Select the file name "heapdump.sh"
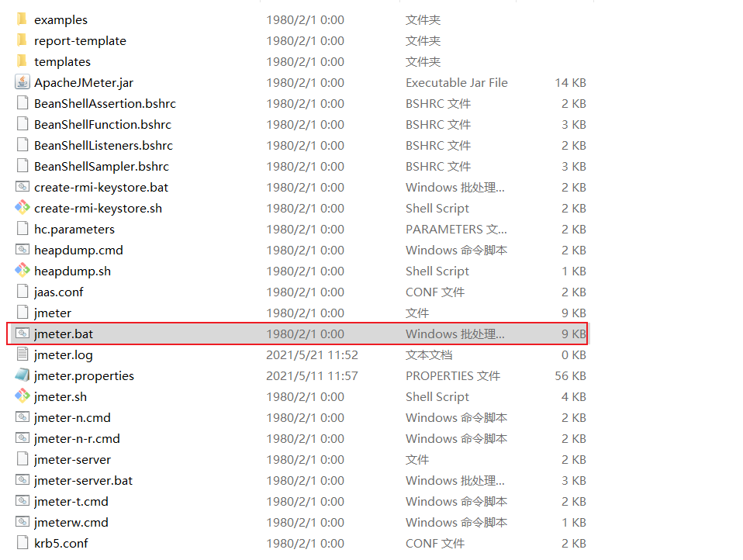Screen dimensions: 743x560 (x=72, y=271)
